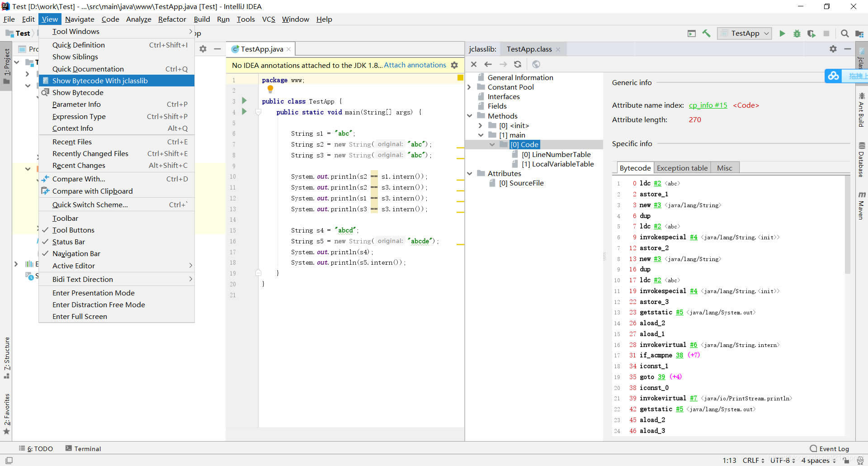The image size is (868, 466).
Task: Click the gray Stop square icon
Action: (x=826, y=33)
